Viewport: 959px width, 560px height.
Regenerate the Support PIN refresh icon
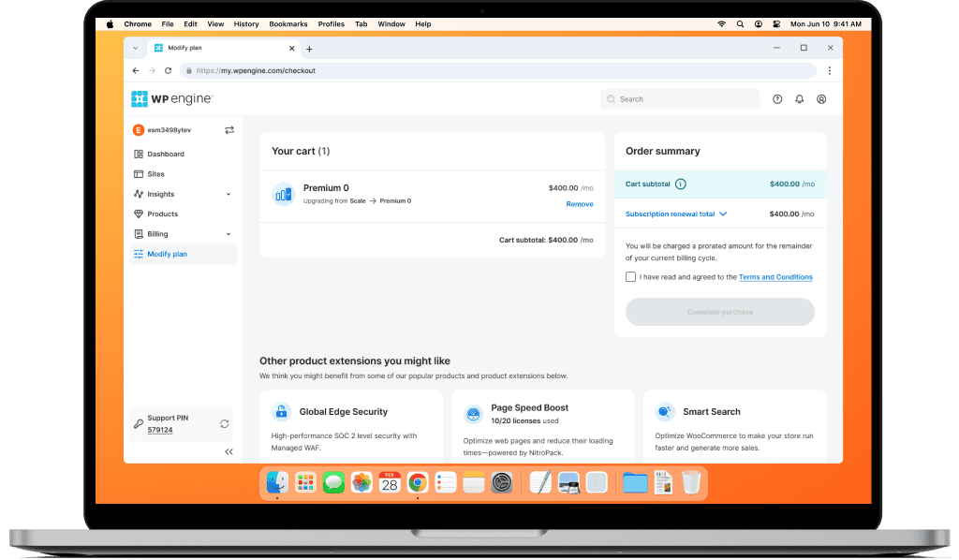(225, 423)
